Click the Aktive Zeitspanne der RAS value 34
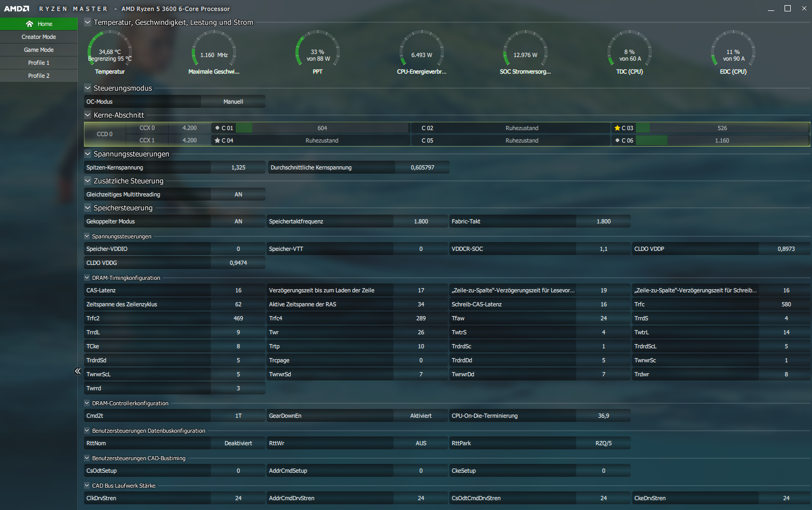812x510 pixels. click(421, 304)
